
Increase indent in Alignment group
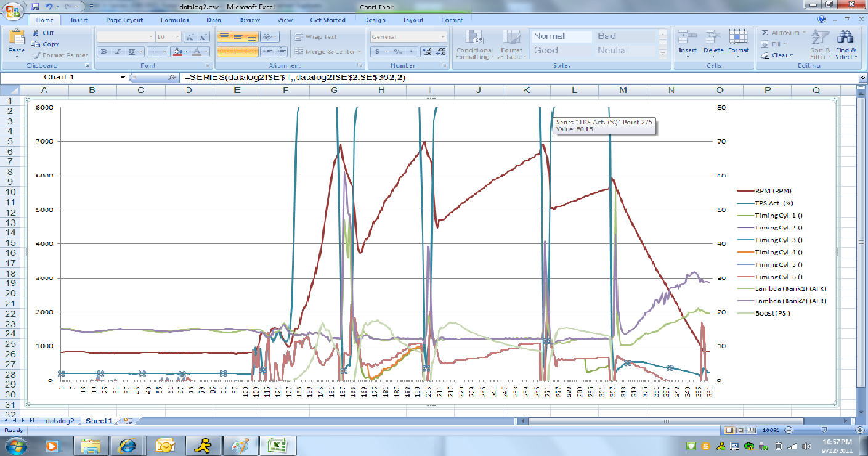coord(282,52)
